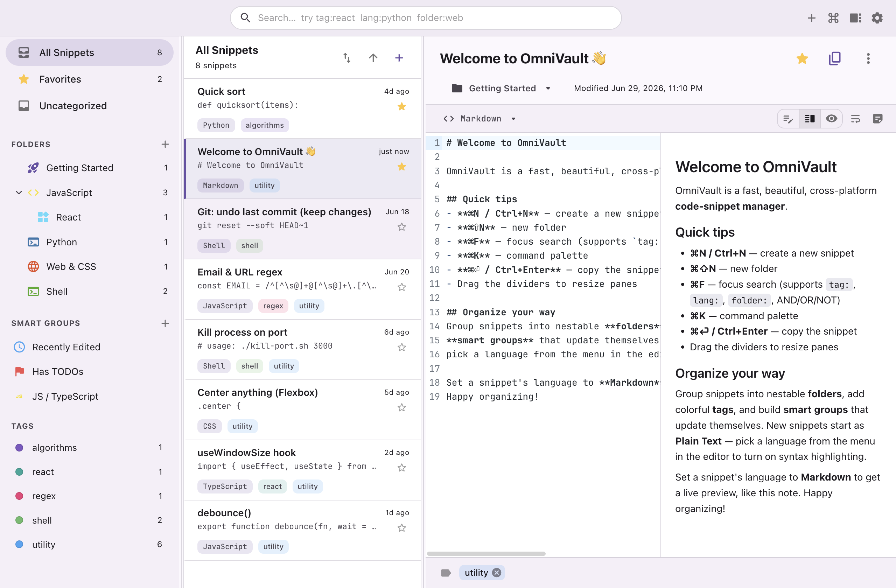Open Recently Edited smart group
The width and height of the screenshot is (896, 588).
pos(90,347)
